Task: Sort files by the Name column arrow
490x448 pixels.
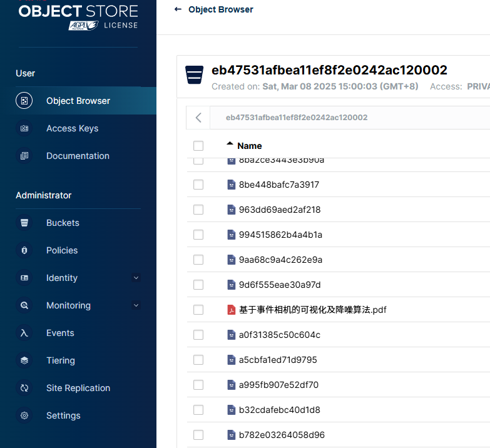Action: tap(230, 143)
